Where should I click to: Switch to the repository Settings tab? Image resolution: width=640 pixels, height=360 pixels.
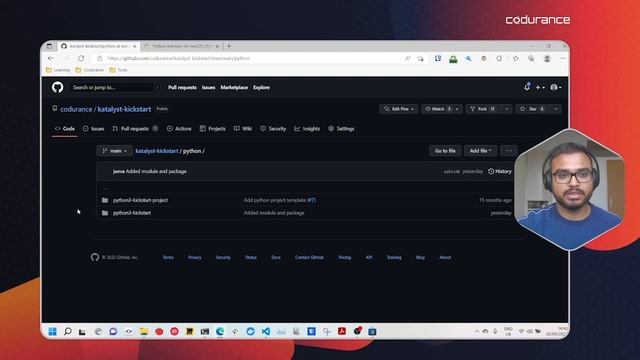pos(341,129)
